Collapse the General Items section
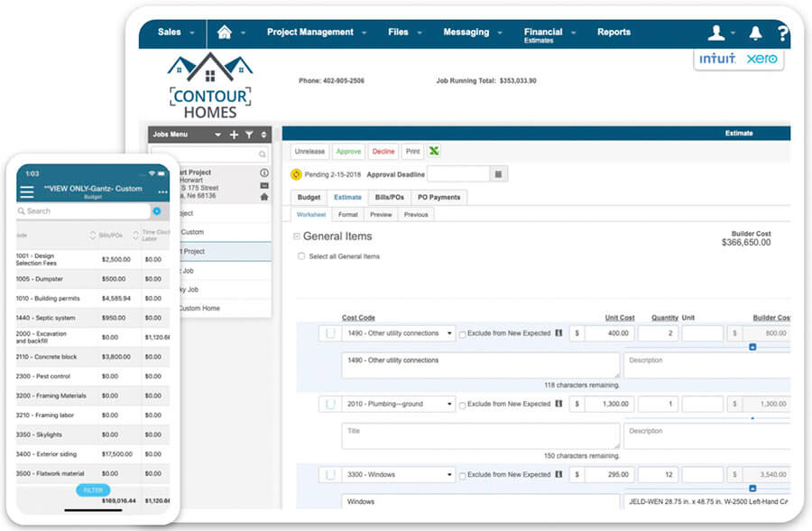The height and width of the screenshot is (531, 812). point(296,237)
